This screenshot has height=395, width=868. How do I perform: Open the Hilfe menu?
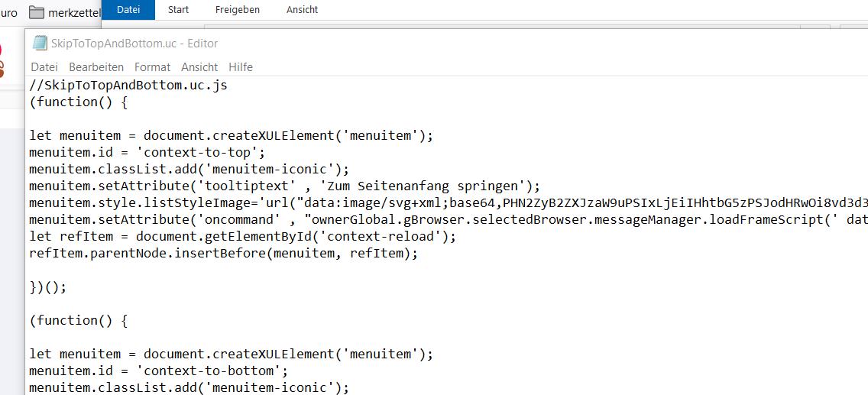pyautogui.click(x=241, y=67)
